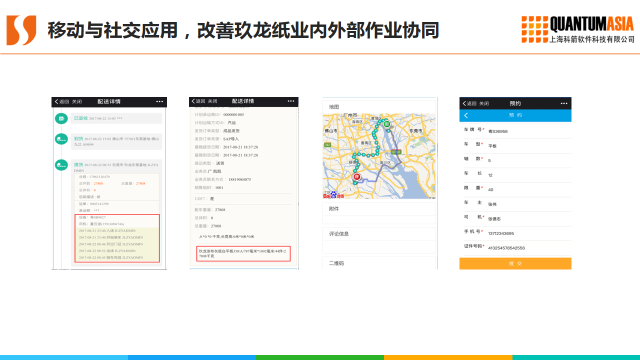Image resolution: width=640 pixels, height=360 pixels.
Task: Open the 已签收 timeline entry
Action: (x=116, y=118)
